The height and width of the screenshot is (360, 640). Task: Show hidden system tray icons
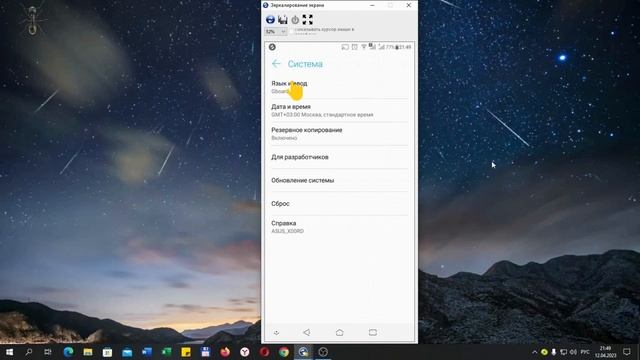[x=534, y=352]
